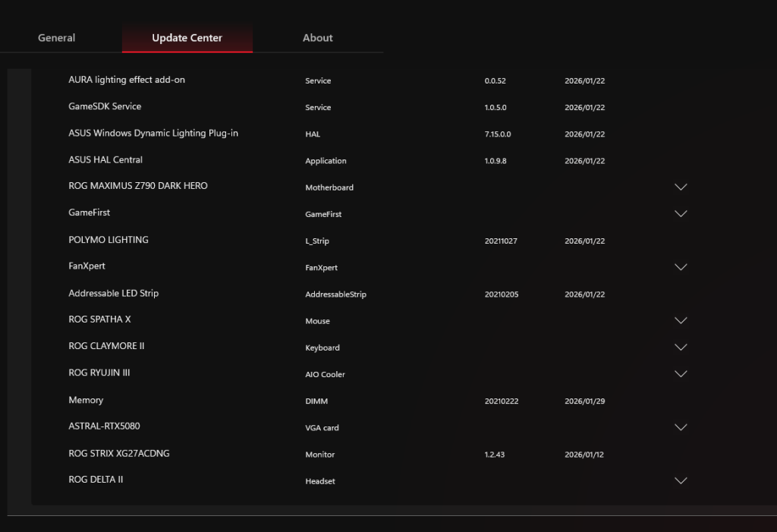Click ASUS Windows Dynamic Lighting Plug-in name
The height and width of the screenshot is (532, 777).
pos(153,133)
